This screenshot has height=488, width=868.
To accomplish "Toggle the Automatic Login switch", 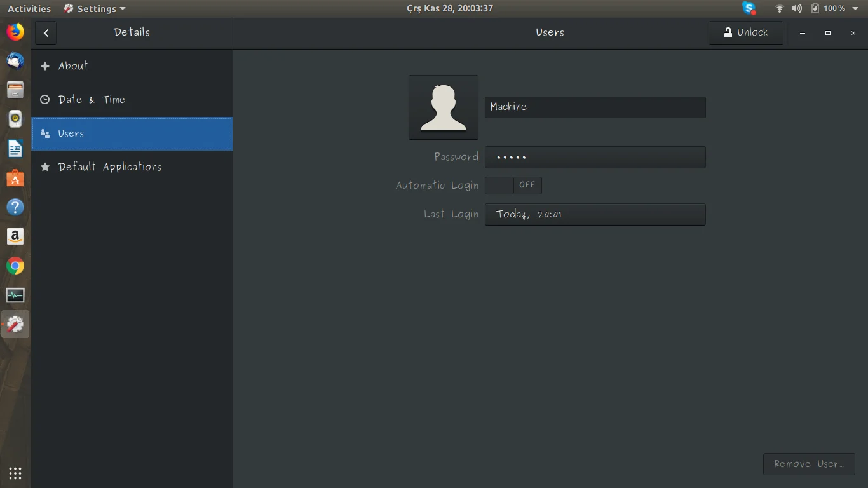I will pyautogui.click(x=513, y=185).
